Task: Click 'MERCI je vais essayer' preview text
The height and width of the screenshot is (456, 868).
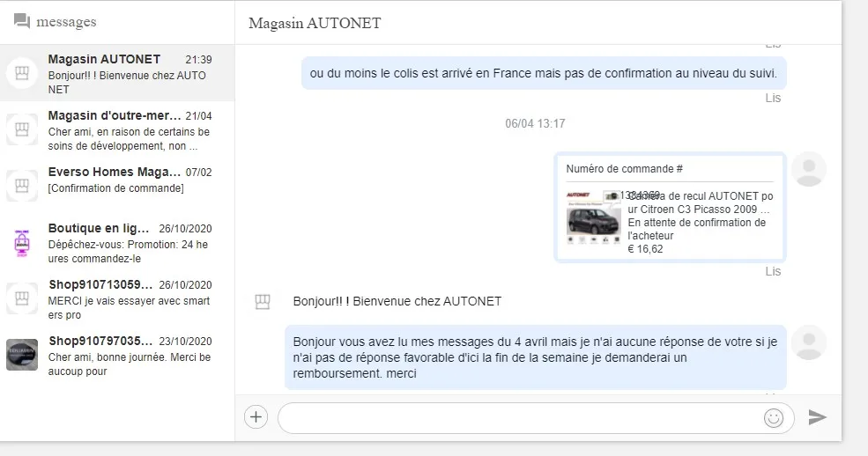Action: tap(129, 308)
